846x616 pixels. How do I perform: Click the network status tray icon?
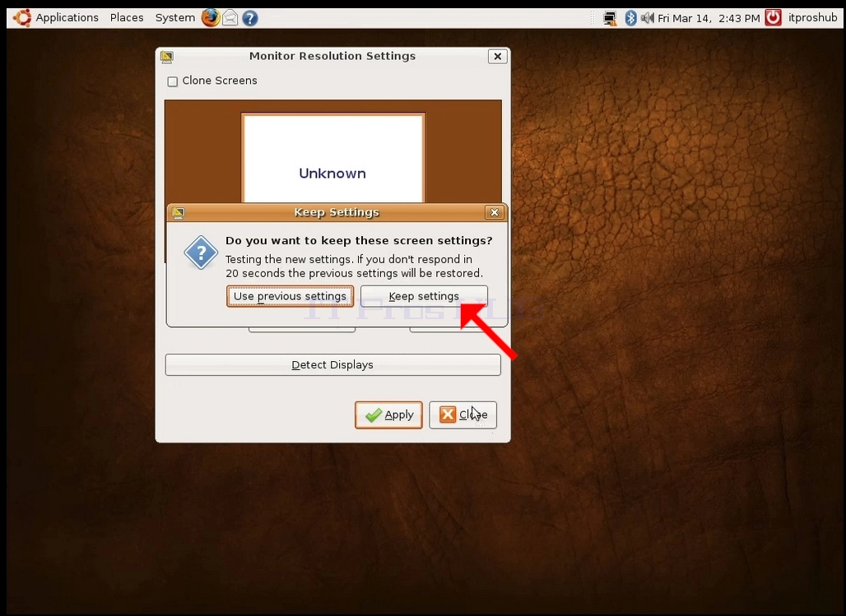[610, 18]
